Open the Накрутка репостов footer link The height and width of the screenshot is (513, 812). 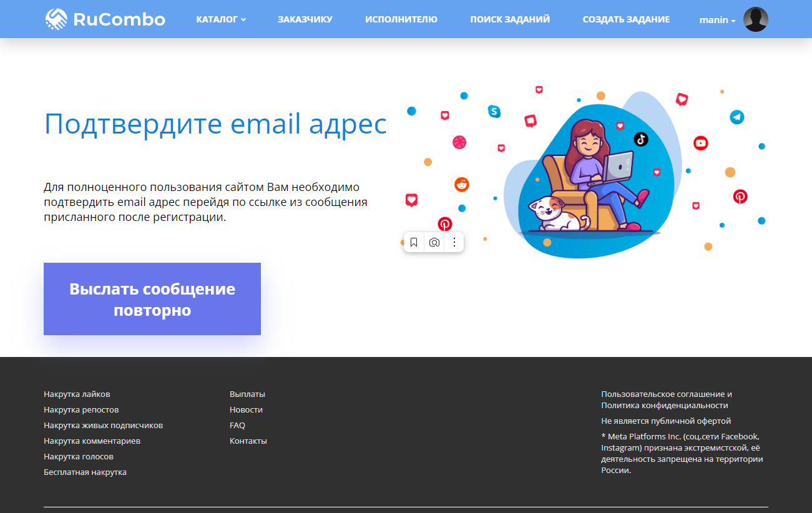point(81,410)
